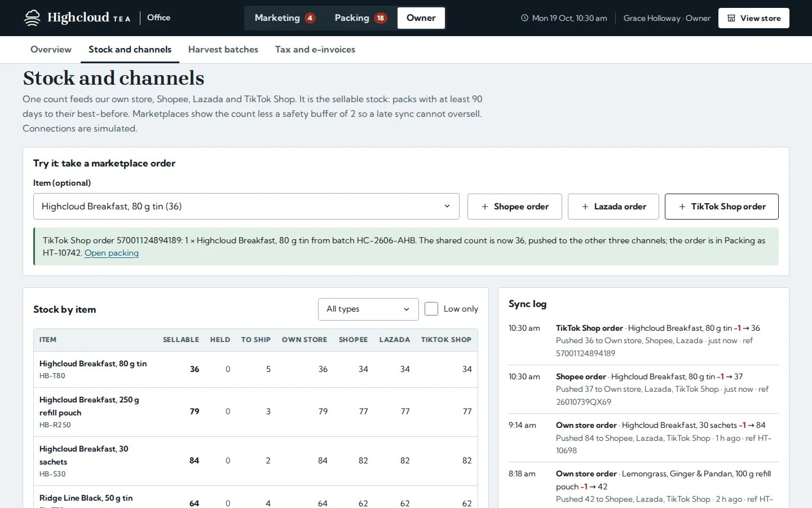
Task: Switch to the Marketing workspace tab
Action: (x=285, y=18)
